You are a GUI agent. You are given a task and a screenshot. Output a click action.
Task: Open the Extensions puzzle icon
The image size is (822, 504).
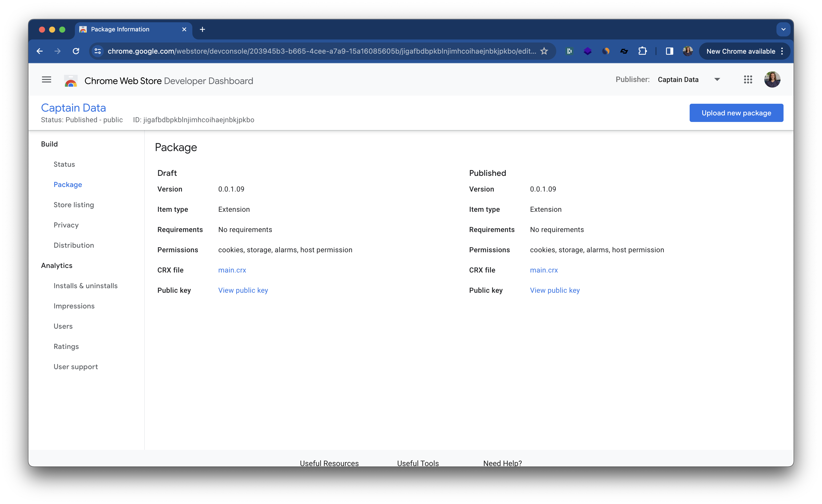tap(642, 51)
